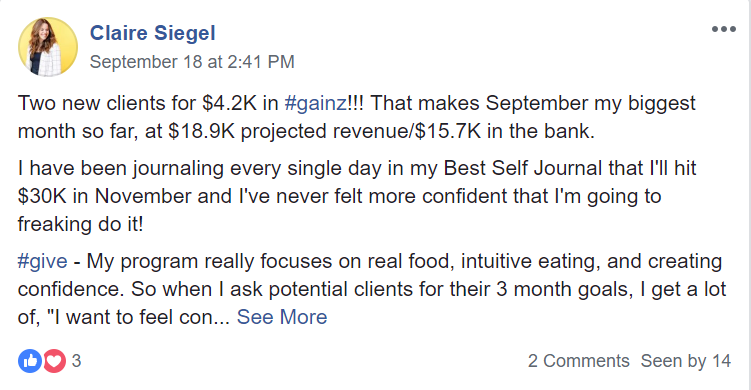Open Claire Siegel's profile picture
This screenshot has height=390, width=751.
(48, 47)
